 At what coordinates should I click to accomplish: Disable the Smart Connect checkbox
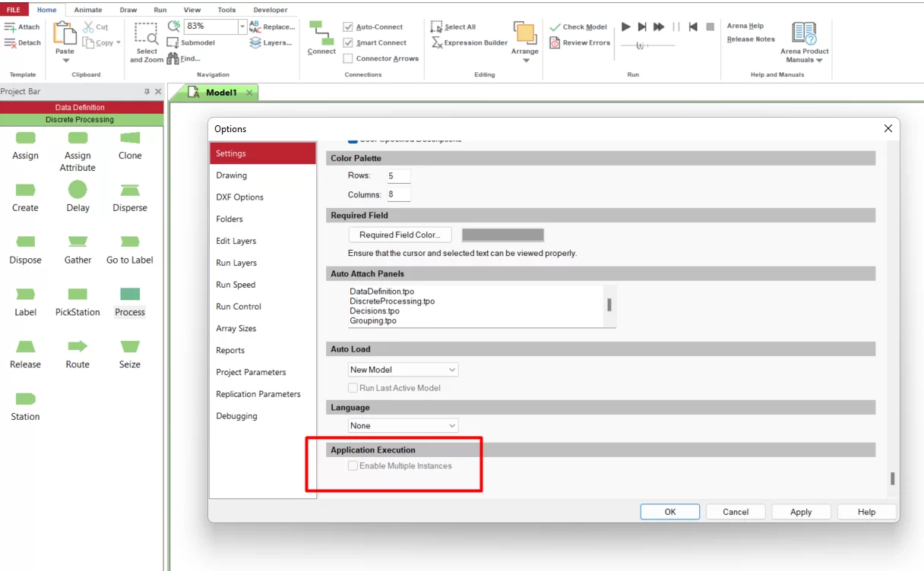[348, 43]
